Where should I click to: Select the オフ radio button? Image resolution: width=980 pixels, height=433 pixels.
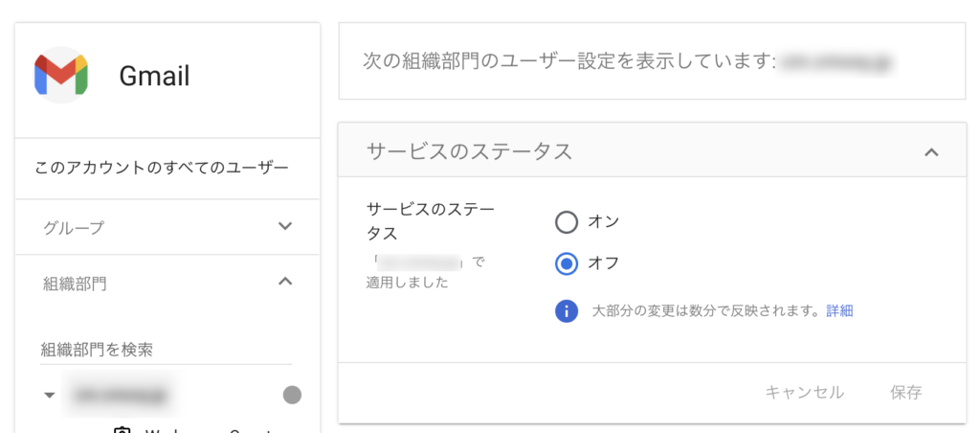[x=567, y=263]
